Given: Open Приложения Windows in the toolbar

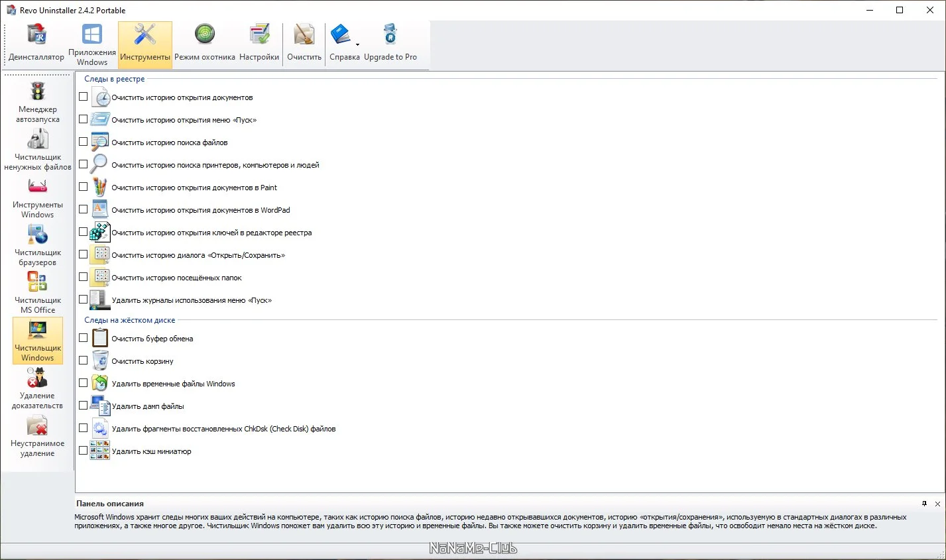Looking at the screenshot, I should [x=92, y=44].
